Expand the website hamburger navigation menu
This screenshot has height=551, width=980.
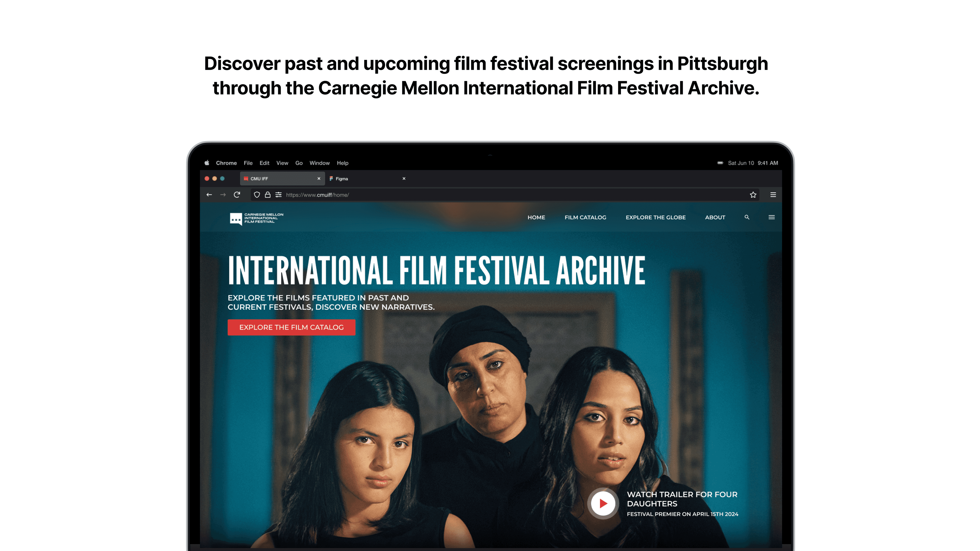[772, 217]
